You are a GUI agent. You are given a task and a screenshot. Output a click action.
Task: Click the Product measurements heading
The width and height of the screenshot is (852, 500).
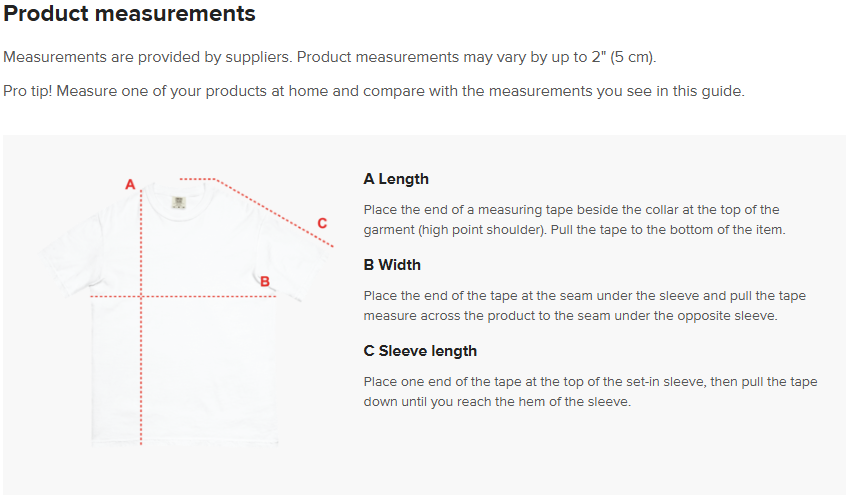point(129,13)
